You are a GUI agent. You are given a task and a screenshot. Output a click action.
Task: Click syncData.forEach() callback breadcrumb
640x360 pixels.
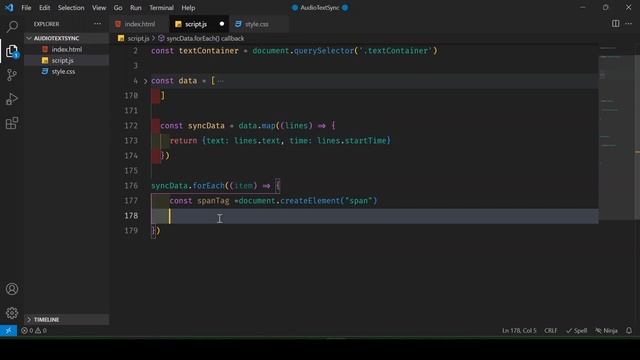coord(205,38)
